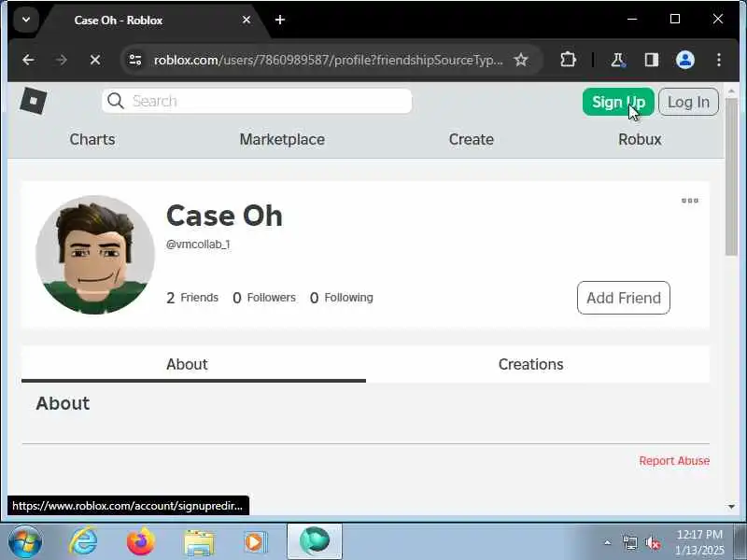747x560 pixels.
Task: Open Chrome three-dot menu
Action: pos(718,60)
